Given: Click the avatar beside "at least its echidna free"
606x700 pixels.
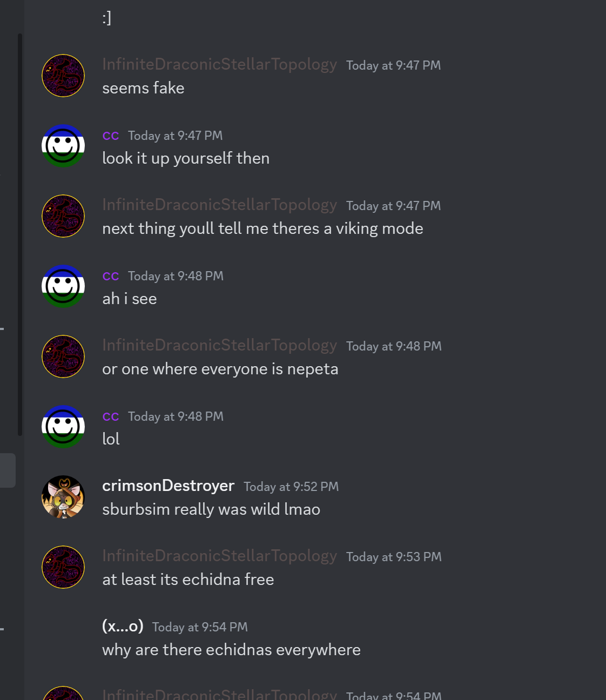Looking at the screenshot, I should tap(63, 567).
